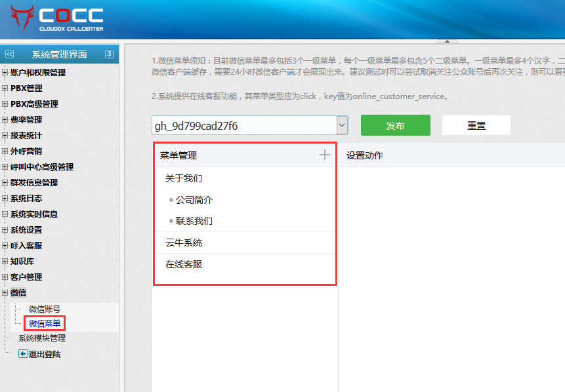Expand the 呼叫中心高级管理 tree node
The height and width of the screenshot is (392, 565).
[5, 167]
